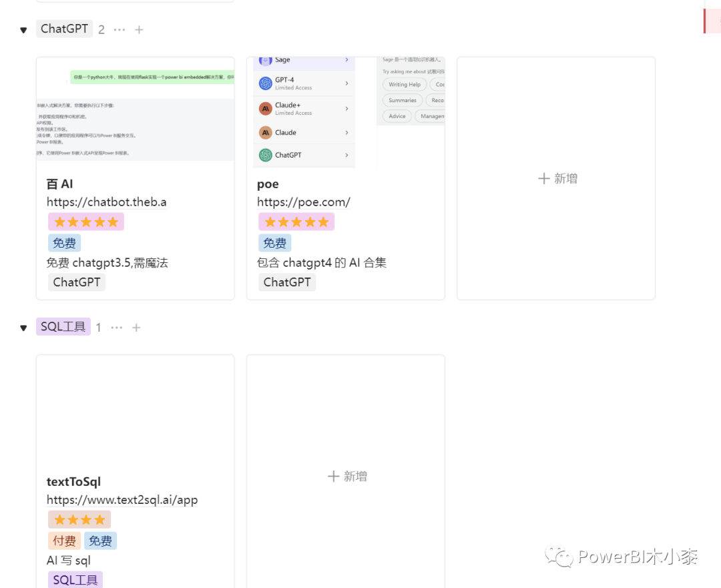Click the 免费 tag on 百 AI card

pos(64,243)
